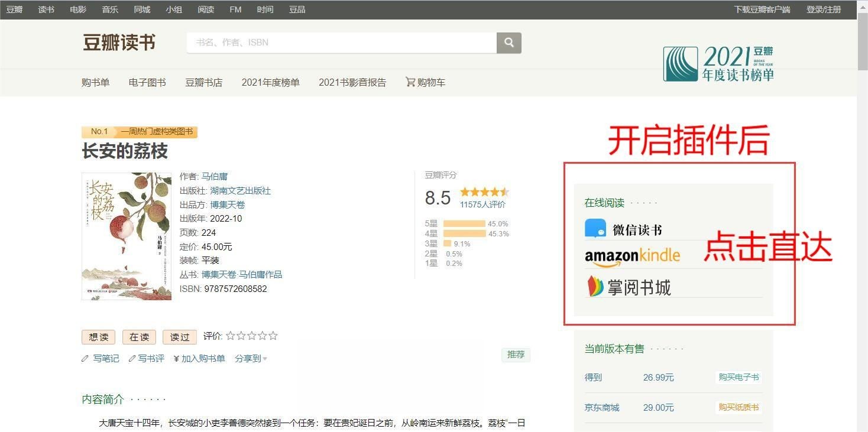The height and width of the screenshot is (432, 868).
Task: Click the ISBN value 9787572608582
Action: tap(235, 289)
